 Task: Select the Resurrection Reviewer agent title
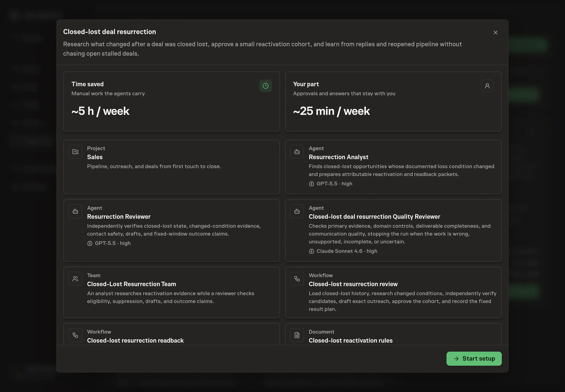pyautogui.click(x=119, y=216)
